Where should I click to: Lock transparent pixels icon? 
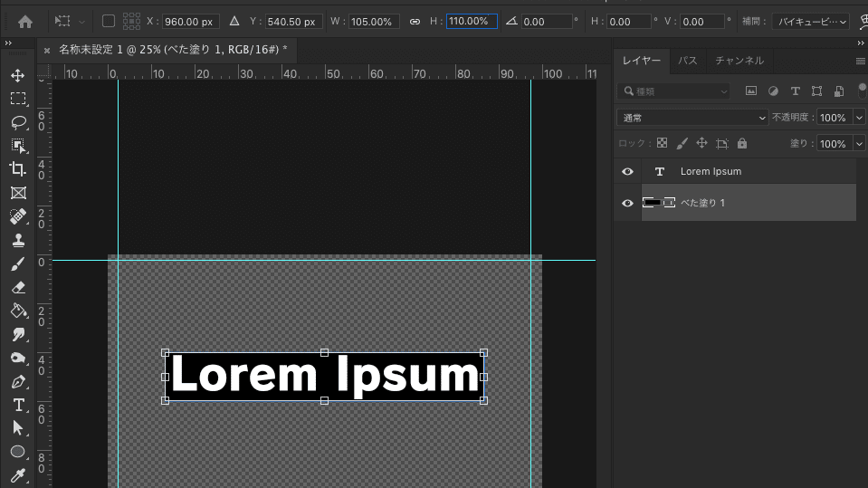(662, 143)
